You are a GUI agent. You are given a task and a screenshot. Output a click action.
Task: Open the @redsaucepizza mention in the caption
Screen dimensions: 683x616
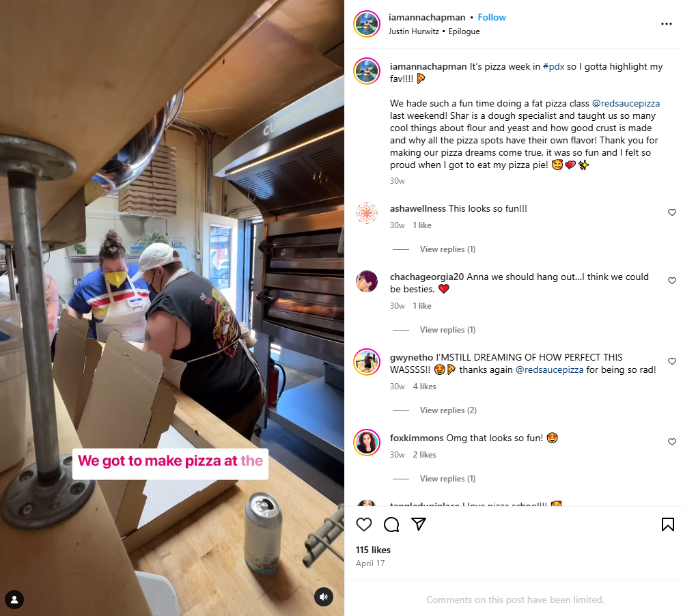(x=626, y=103)
